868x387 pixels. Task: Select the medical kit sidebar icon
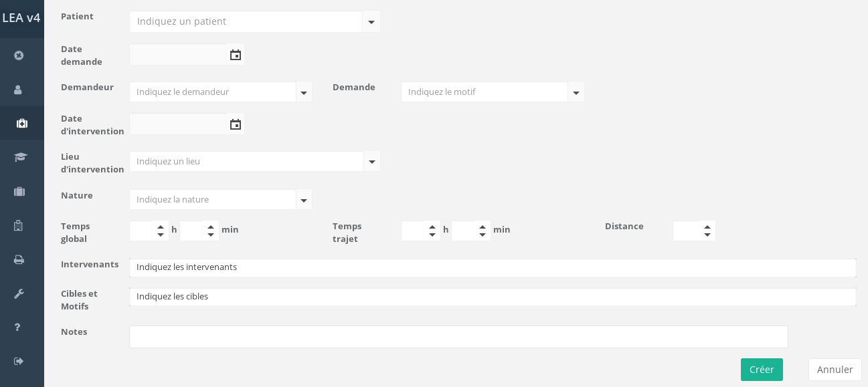21,124
